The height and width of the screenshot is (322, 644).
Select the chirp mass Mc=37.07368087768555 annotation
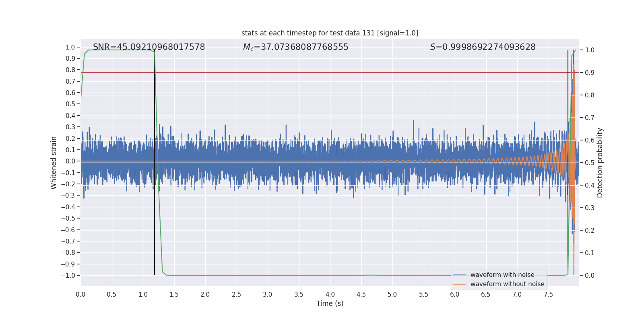[x=296, y=47]
